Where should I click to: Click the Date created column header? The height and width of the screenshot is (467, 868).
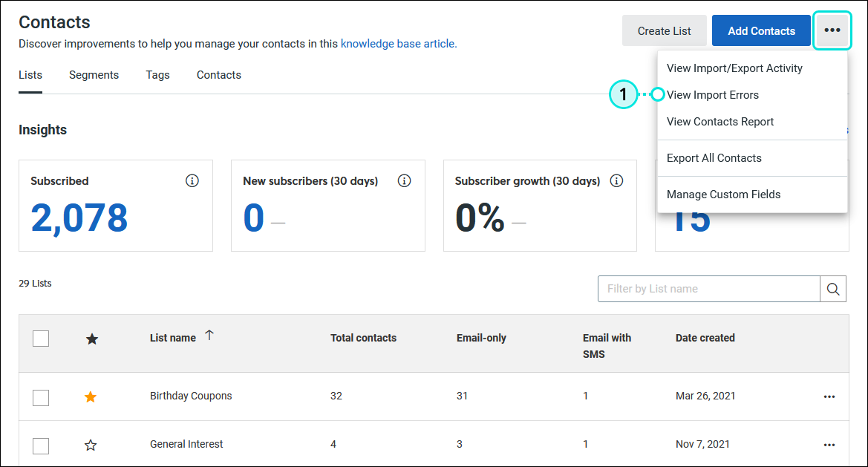click(705, 338)
